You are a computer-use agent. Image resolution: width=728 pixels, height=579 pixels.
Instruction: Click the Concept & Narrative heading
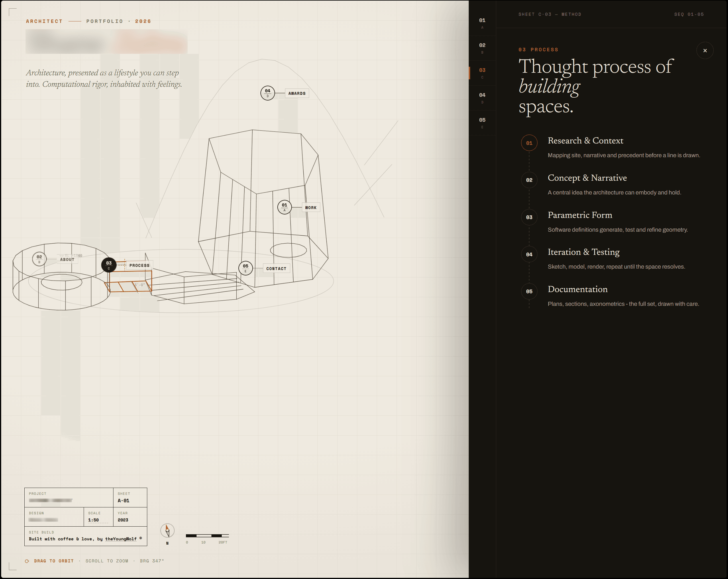[587, 178]
